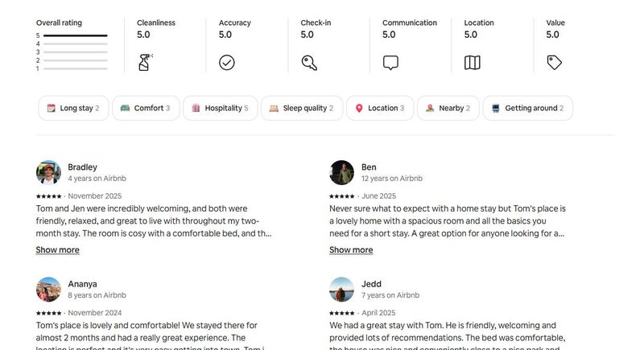Open Jedd's reviewer name link
The image size is (644, 350).
pos(371,284)
